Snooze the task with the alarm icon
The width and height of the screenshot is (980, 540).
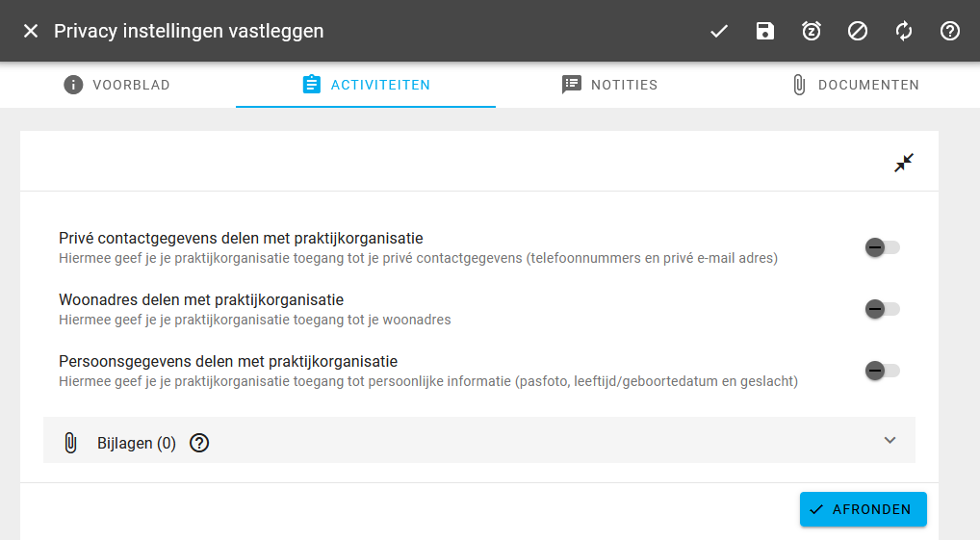(x=812, y=31)
